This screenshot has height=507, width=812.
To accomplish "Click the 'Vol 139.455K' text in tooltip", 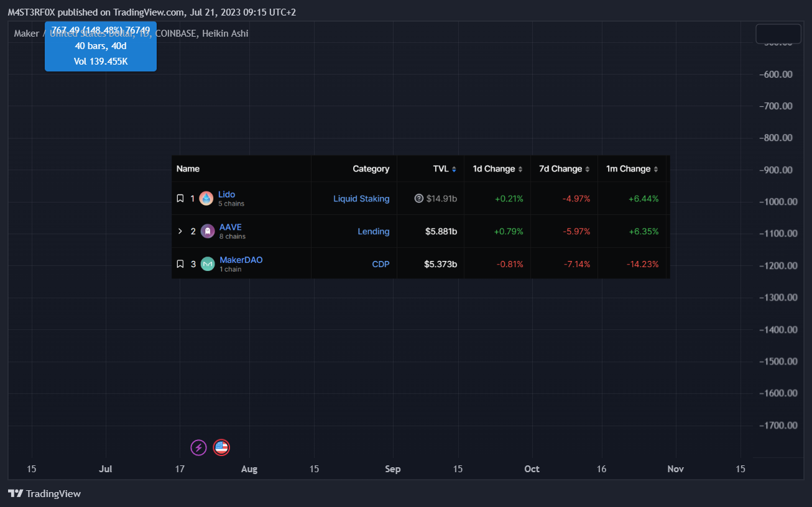I will (x=101, y=62).
